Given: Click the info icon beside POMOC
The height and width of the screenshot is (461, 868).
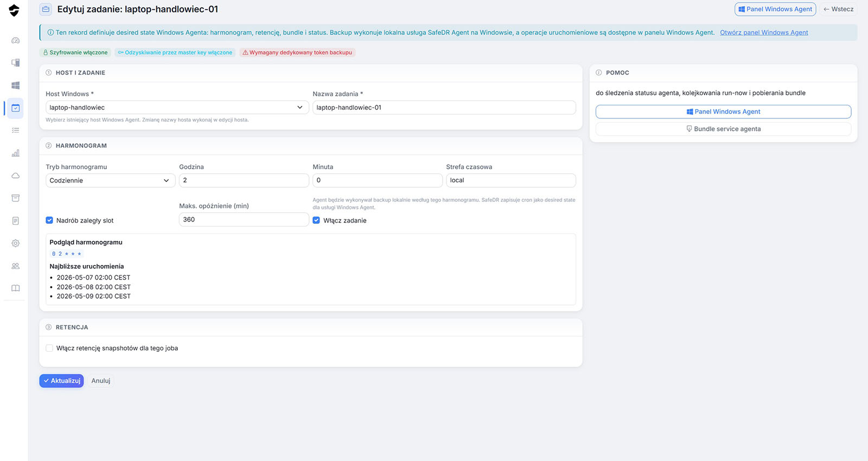Looking at the screenshot, I should pos(599,73).
